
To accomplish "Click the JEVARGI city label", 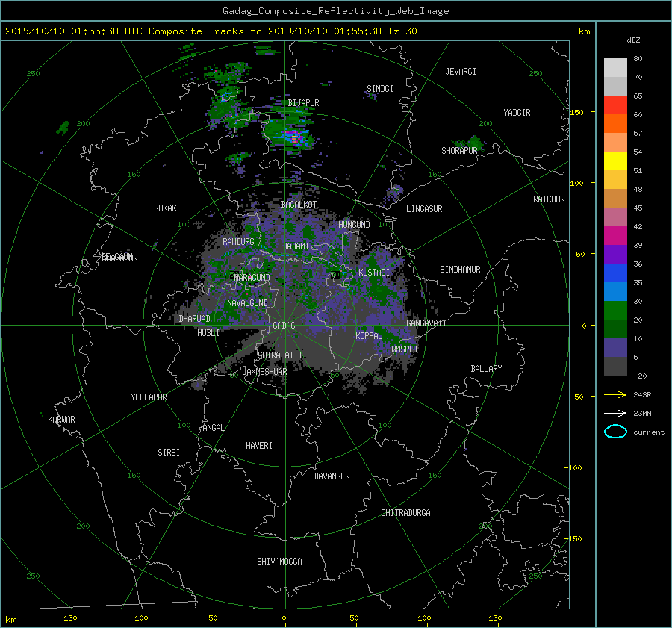I will click(x=461, y=72).
